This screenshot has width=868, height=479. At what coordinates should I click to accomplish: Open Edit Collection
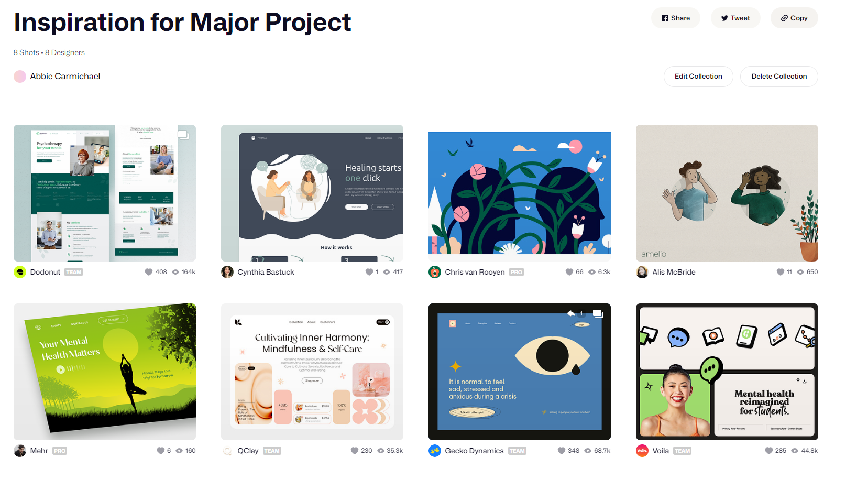[698, 77]
